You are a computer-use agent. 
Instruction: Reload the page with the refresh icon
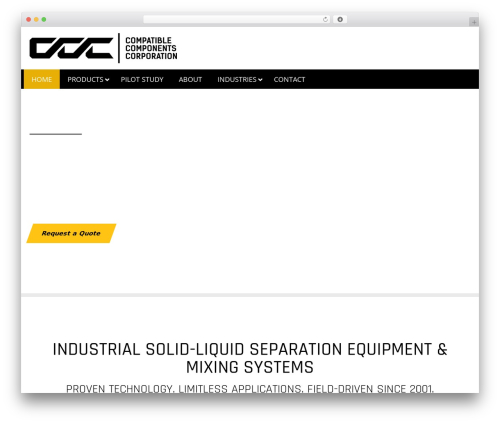click(x=325, y=19)
